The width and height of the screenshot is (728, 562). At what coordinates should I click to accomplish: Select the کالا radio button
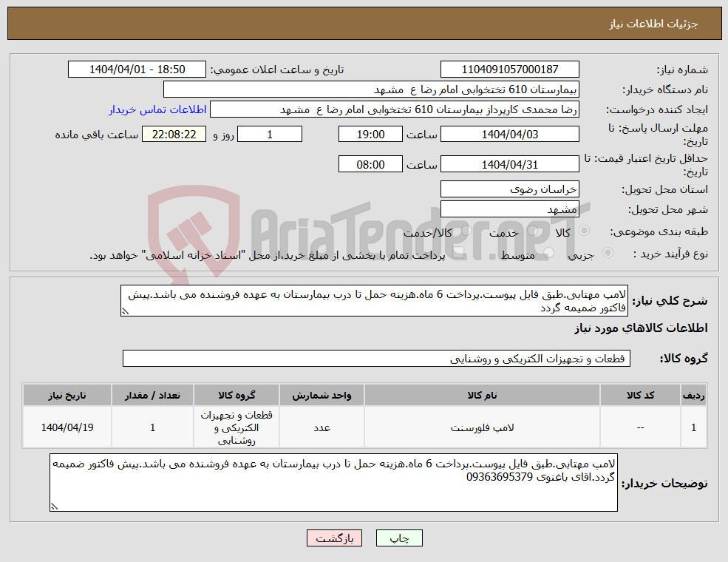coord(585,231)
